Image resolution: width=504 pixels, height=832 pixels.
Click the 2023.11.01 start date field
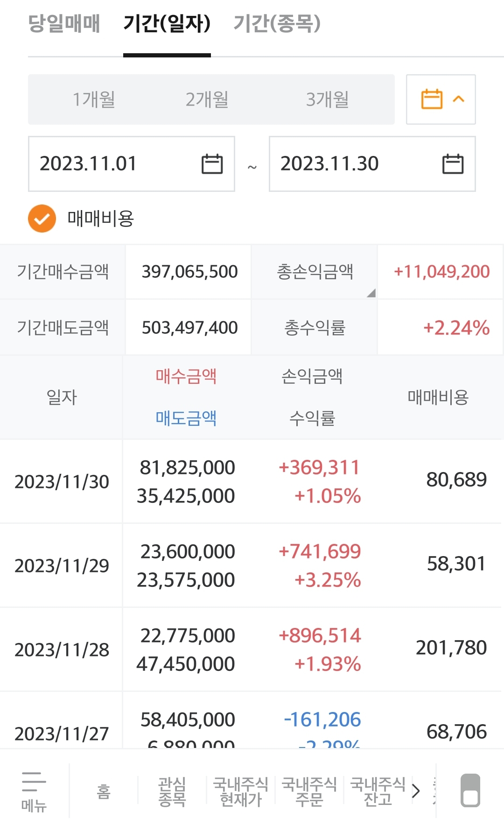point(112,164)
